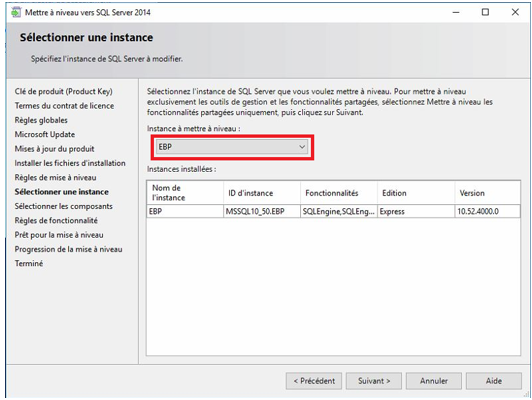The width and height of the screenshot is (532, 400).
Task: Click the Précédent button
Action: pyautogui.click(x=314, y=381)
